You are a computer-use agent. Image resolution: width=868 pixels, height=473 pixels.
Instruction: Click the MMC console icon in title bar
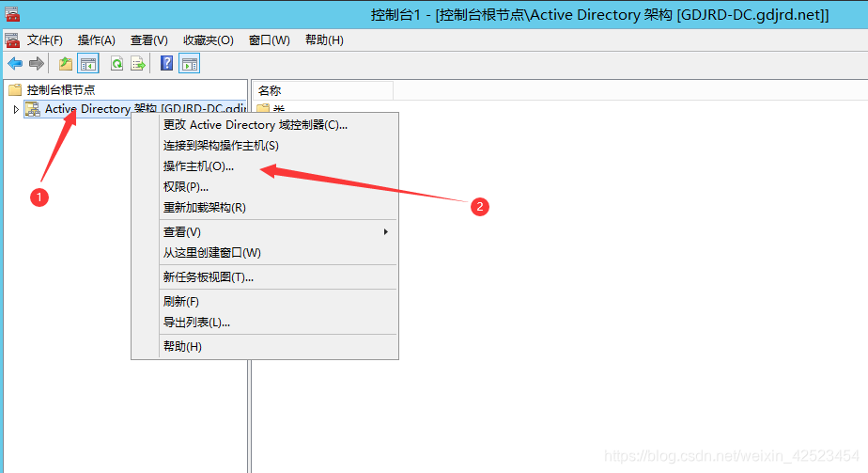click(x=11, y=14)
